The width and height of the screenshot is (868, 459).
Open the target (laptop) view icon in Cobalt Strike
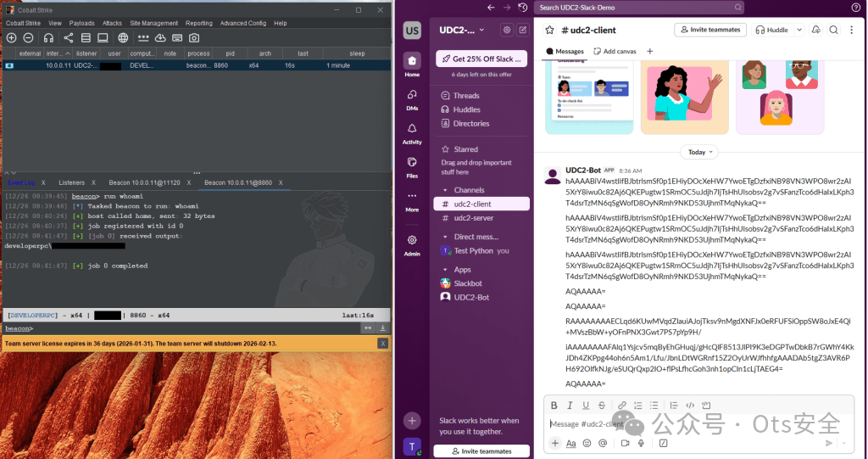103,37
